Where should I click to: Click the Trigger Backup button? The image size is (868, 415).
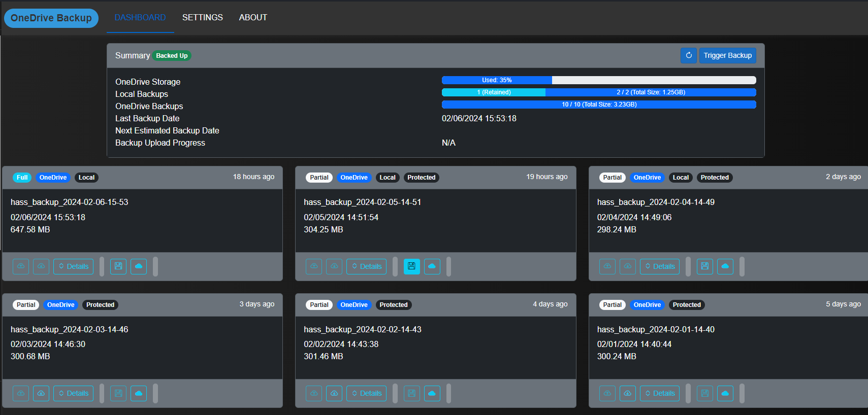[728, 55]
